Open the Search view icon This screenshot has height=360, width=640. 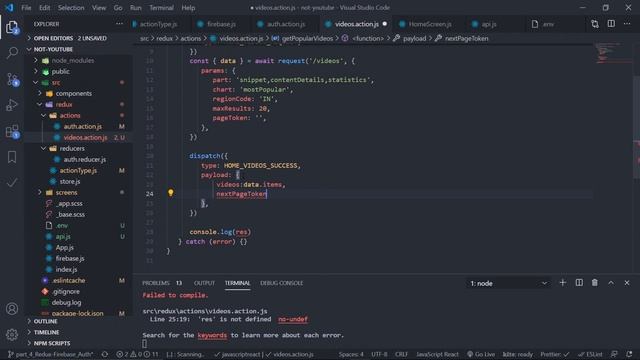coord(12,53)
